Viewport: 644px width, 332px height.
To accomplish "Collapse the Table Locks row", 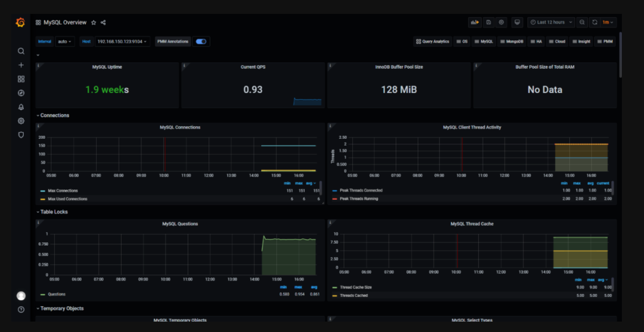I will coord(52,212).
